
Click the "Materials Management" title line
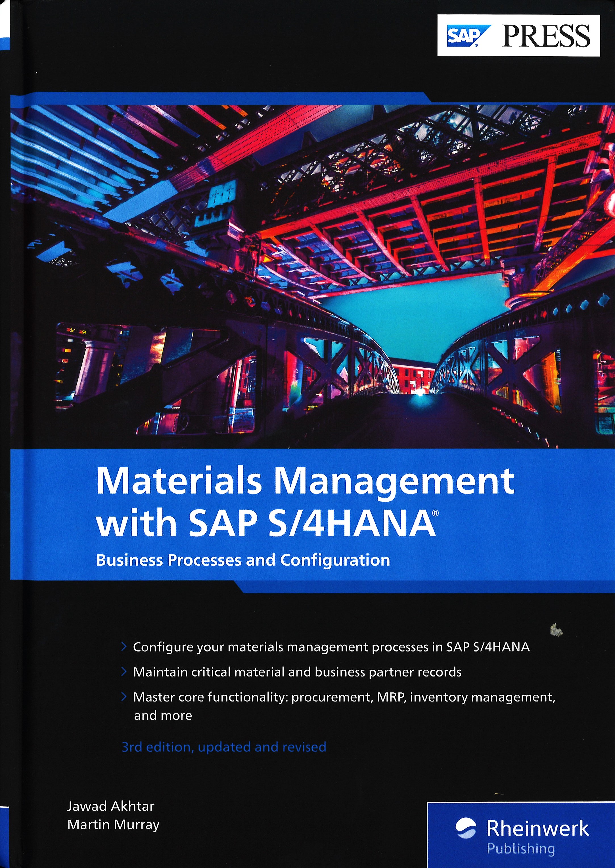coord(305,481)
